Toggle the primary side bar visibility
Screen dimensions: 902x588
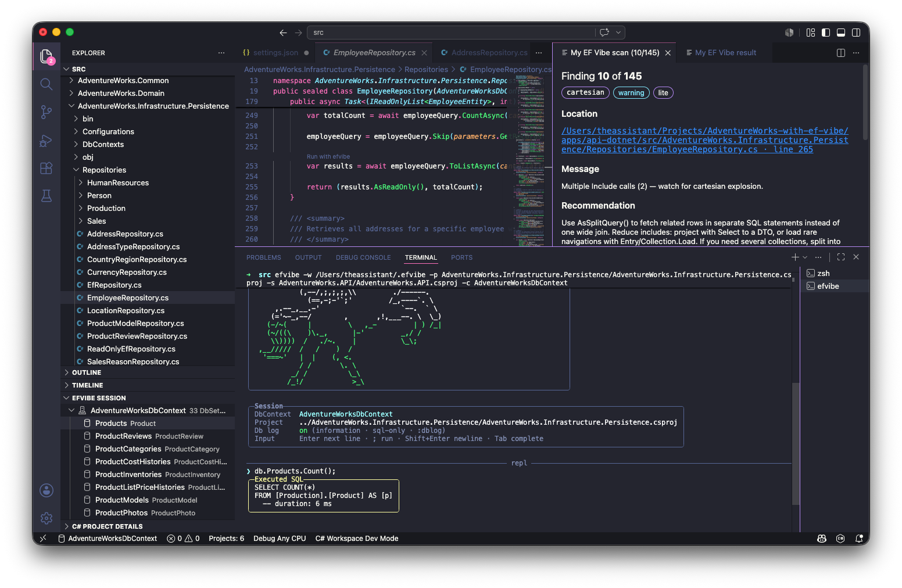click(826, 33)
